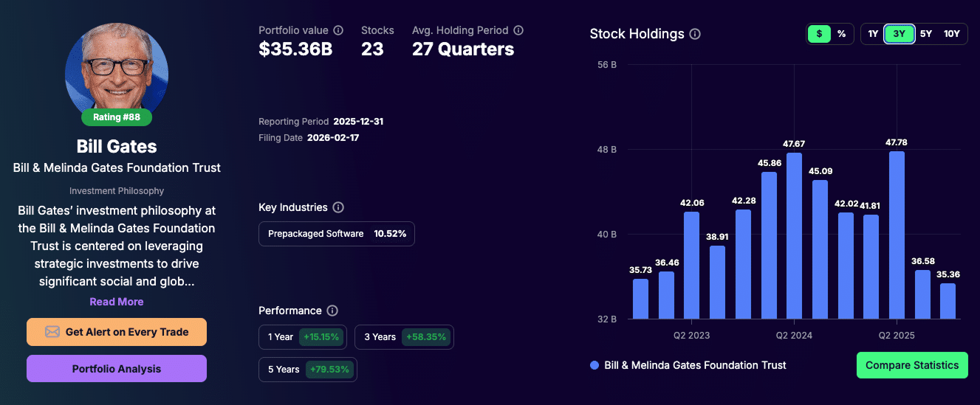Select the 10Y chart range
Screen dimensions: 980x405
[952, 34]
